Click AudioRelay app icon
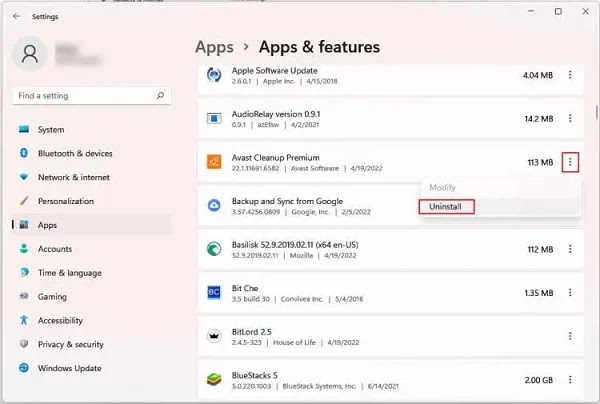Screen dimensions: 600x404 [x=214, y=118]
